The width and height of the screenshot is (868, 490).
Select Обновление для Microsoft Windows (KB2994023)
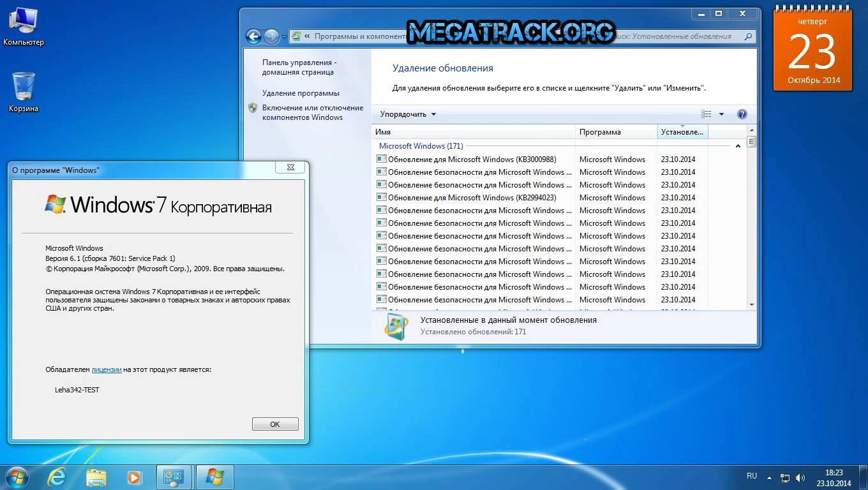click(472, 197)
